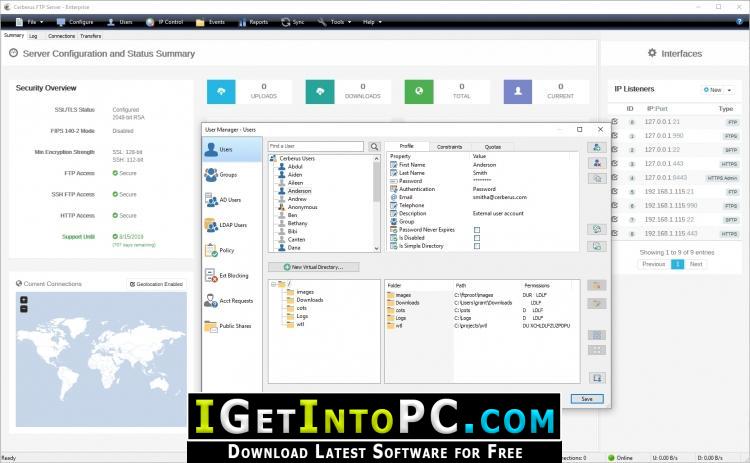Zoom in on the connections map
750x463 pixels.
24,300
